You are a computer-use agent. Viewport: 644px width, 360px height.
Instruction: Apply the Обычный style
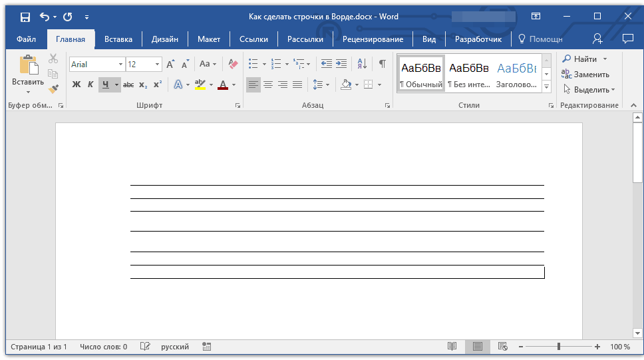click(x=421, y=74)
